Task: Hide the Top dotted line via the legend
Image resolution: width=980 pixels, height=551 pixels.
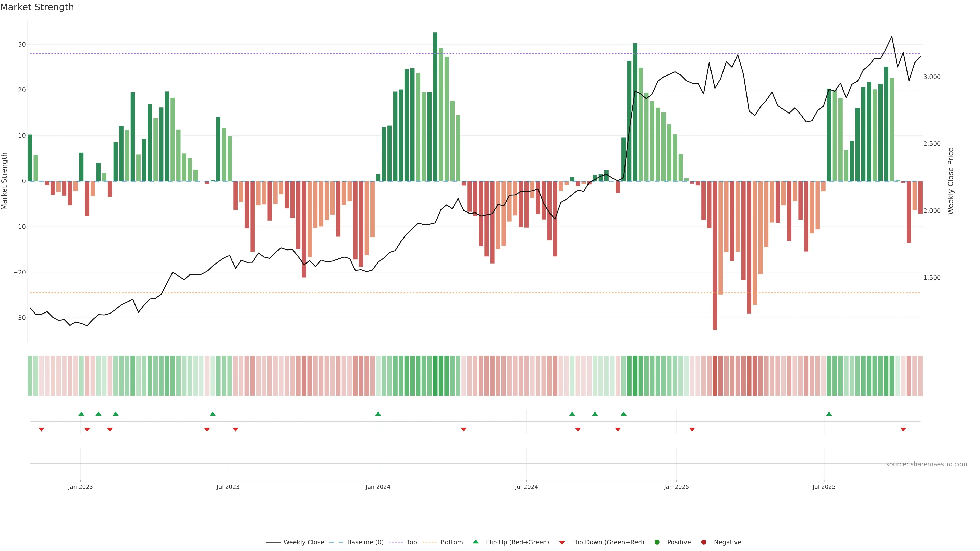Action: click(411, 542)
